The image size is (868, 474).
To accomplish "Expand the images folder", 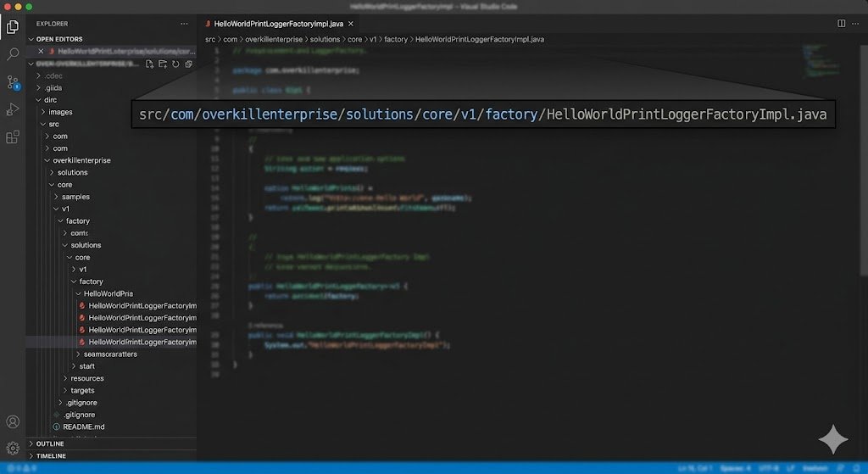I will 60,112.
